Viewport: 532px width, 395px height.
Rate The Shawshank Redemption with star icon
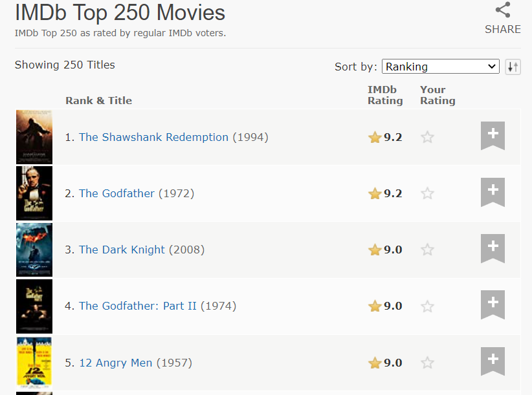point(427,137)
